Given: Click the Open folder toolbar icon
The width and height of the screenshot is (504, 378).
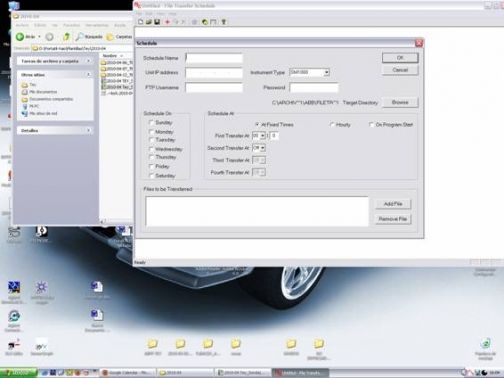Looking at the screenshot, I should coord(149,22).
